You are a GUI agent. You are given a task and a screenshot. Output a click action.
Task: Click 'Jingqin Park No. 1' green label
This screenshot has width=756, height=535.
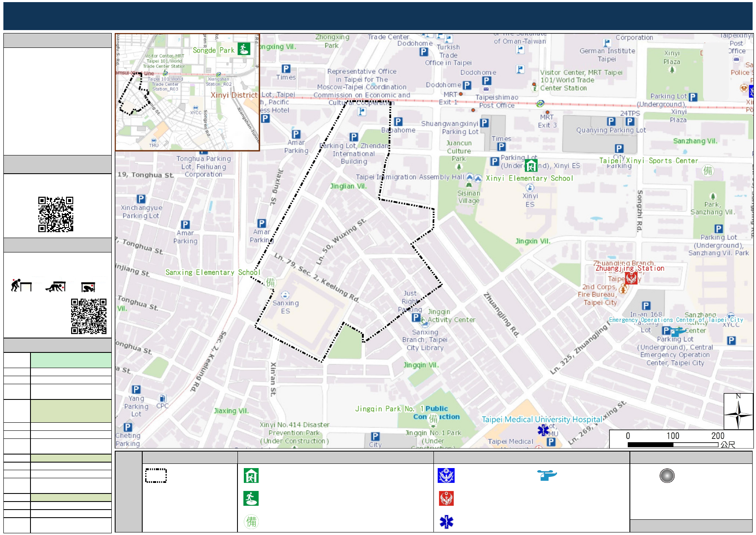coord(389,409)
